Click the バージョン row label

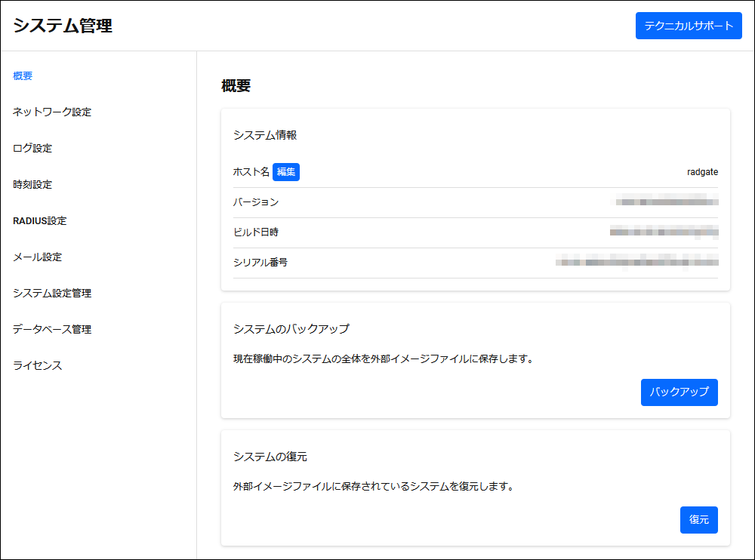tap(256, 202)
